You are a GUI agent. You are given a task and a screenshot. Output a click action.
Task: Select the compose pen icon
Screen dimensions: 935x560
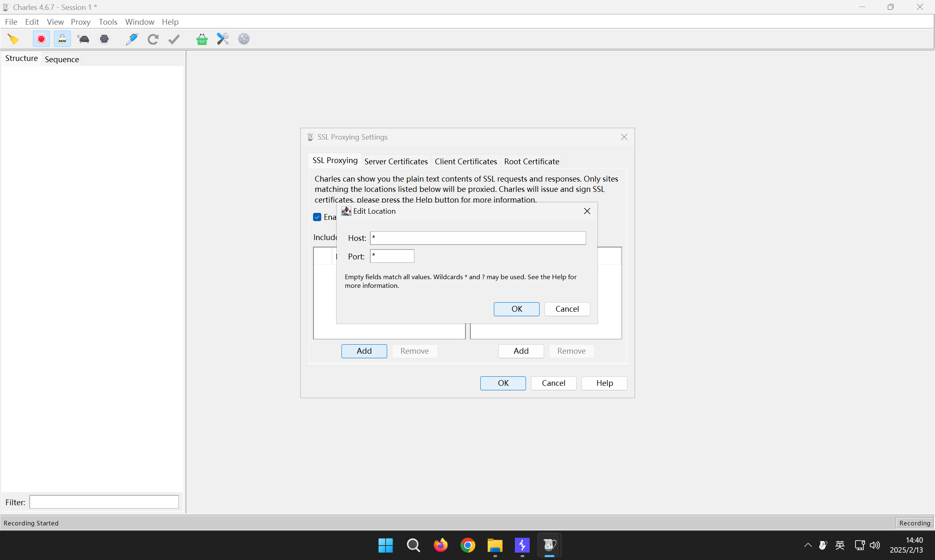pyautogui.click(x=132, y=39)
